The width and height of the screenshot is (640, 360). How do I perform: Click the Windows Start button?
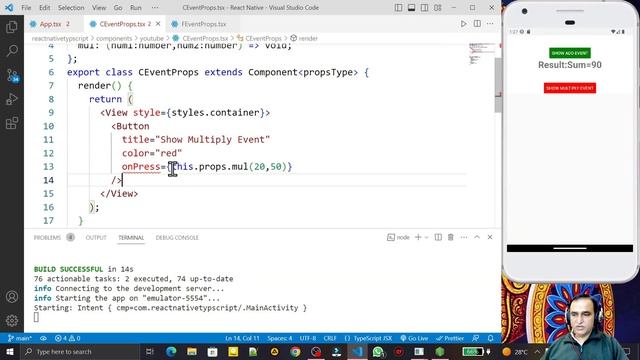(x=9, y=351)
